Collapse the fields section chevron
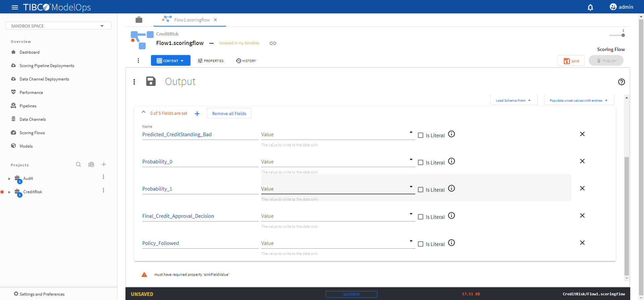This screenshot has height=300, width=644. click(x=144, y=112)
